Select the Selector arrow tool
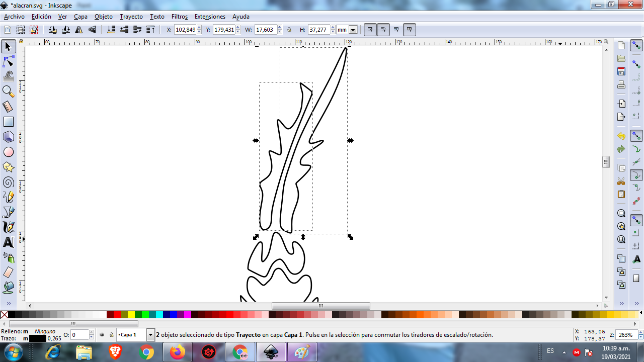644x362 pixels. (x=8, y=47)
